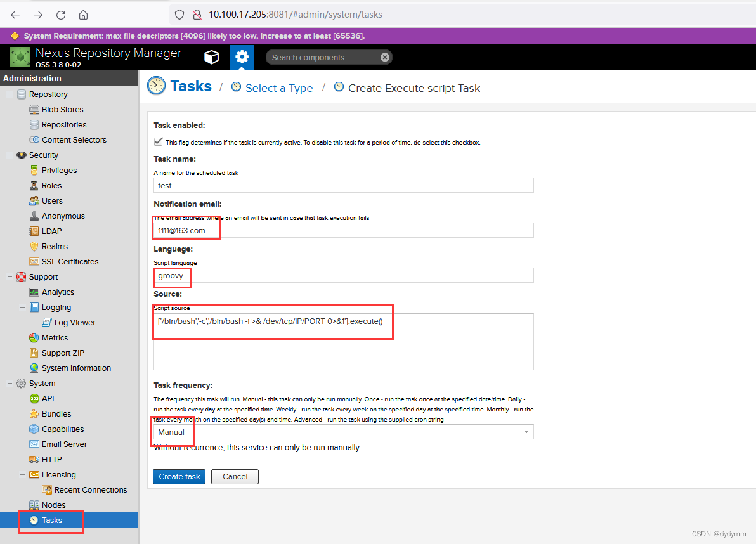Click the Script language field

pos(344,276)
